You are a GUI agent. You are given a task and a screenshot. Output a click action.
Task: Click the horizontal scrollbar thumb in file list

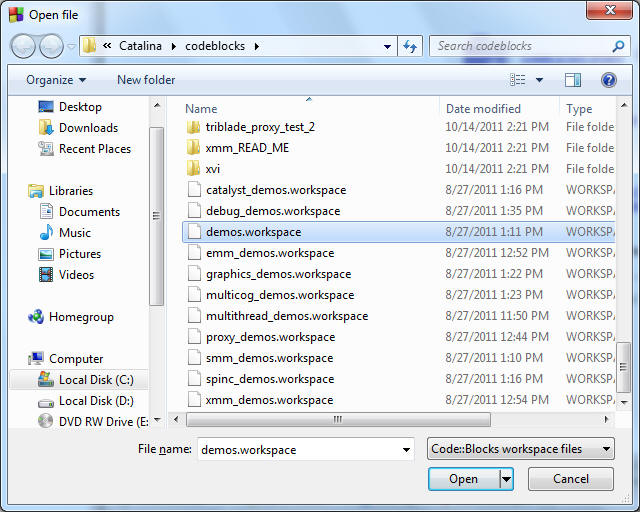[x=338, y=419]
